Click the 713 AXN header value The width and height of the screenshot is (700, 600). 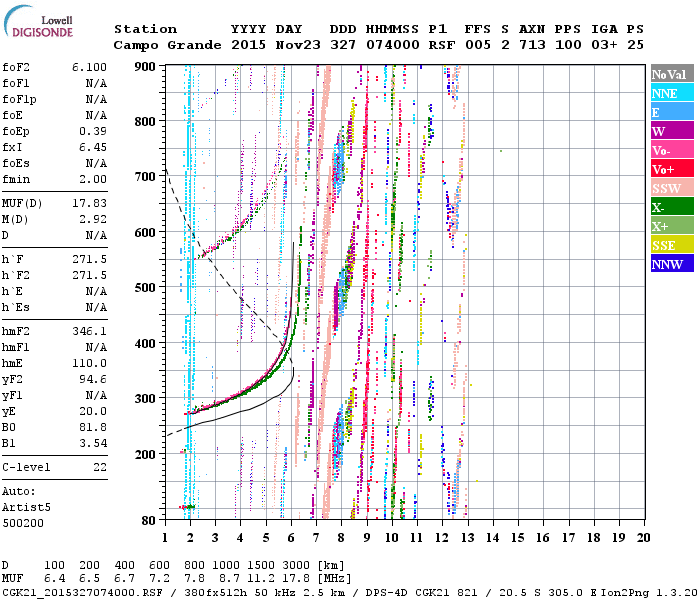[x=532, y=45]
